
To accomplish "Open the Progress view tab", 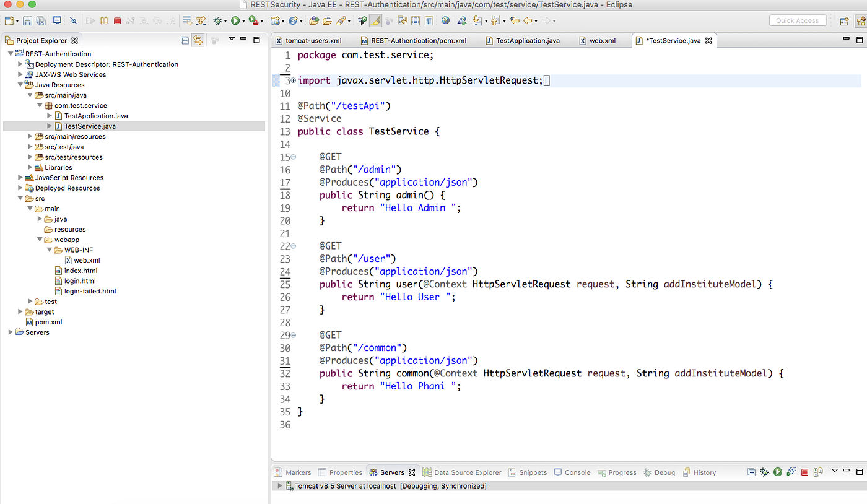I will click(x=618, y=472).
